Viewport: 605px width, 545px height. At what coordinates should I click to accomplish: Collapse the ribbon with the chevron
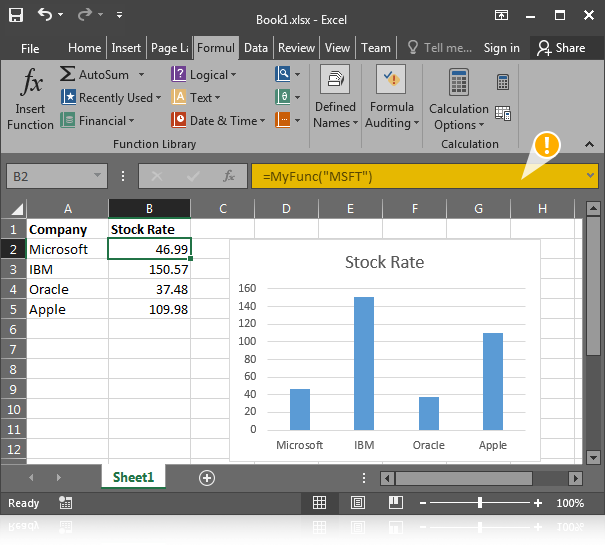tap(589, 144)
